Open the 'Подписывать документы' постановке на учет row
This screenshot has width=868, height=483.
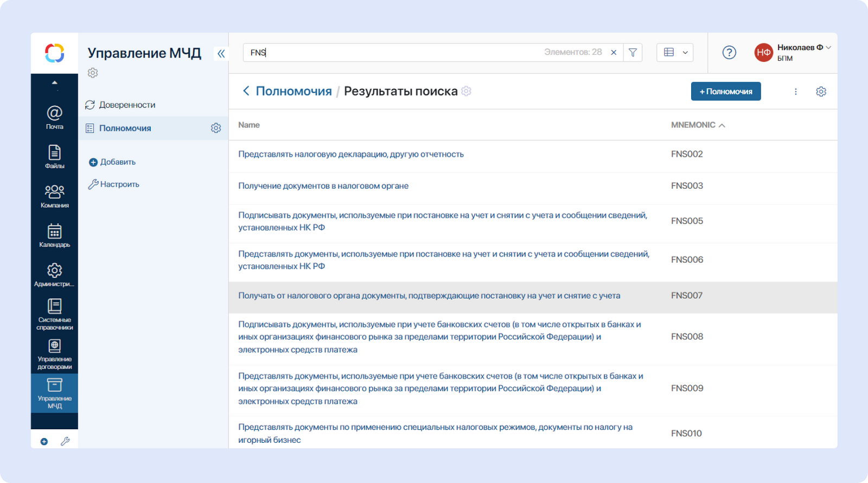tap(443, 221)
